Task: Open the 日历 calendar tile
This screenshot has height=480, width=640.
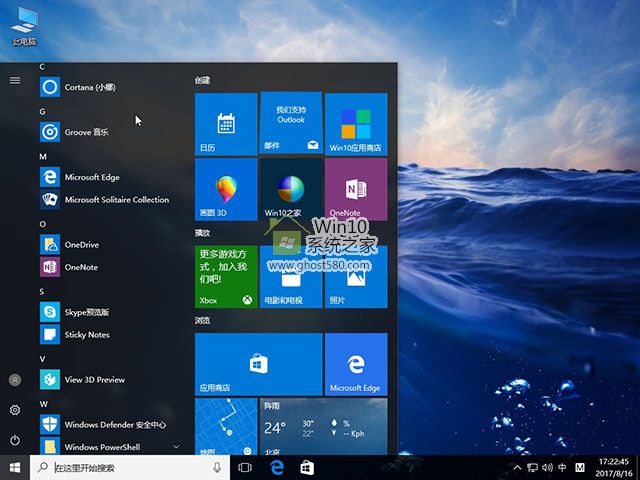Action: coord(226,124)
